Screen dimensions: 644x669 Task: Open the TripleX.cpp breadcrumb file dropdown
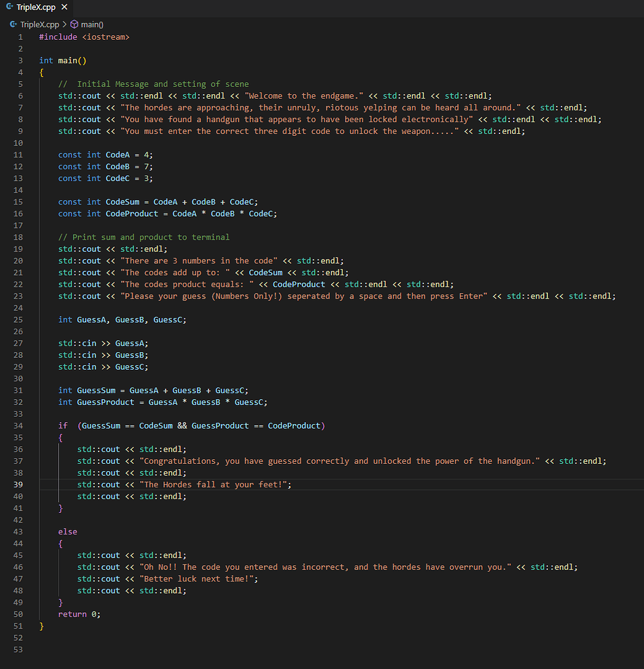point(40,24)
